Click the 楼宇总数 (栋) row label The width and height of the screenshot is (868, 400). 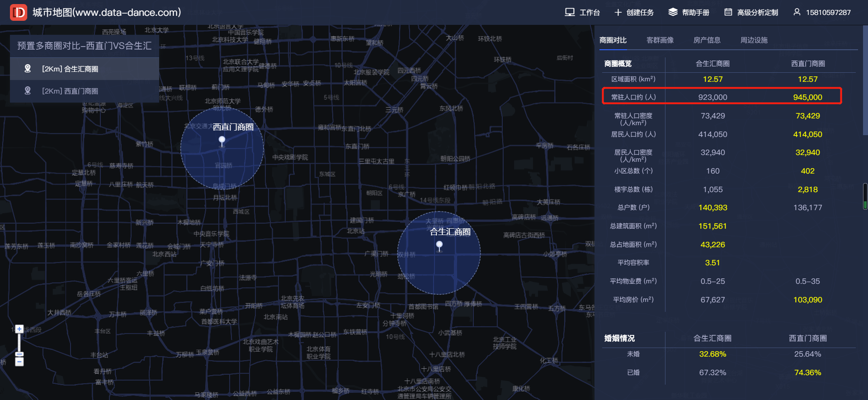click(633, 189)
